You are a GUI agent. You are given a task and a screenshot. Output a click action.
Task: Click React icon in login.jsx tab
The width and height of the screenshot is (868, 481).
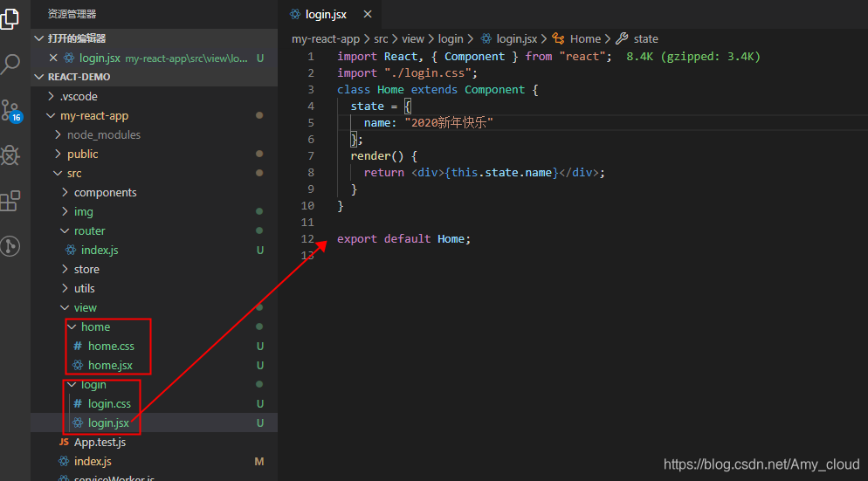[296, 14]
